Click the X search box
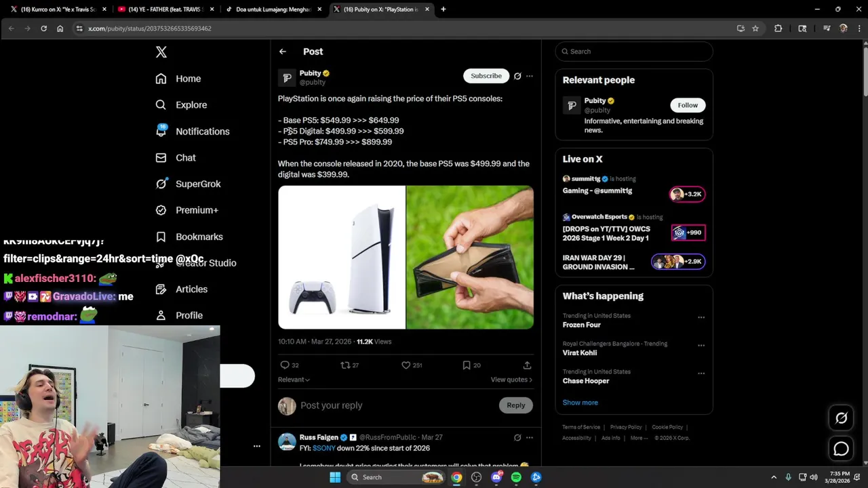The width and height of the screenshot is (868, 488). pos(634,52)
